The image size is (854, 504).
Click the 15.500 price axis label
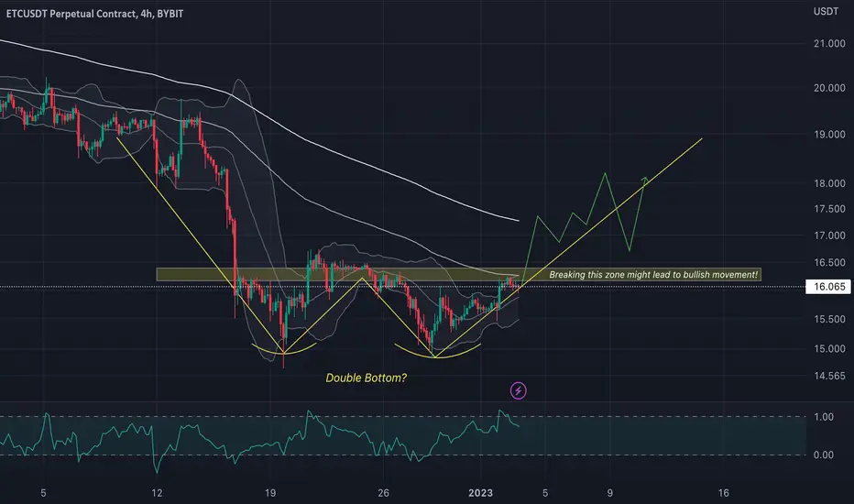pyautogui.click(x=829, y=319)
